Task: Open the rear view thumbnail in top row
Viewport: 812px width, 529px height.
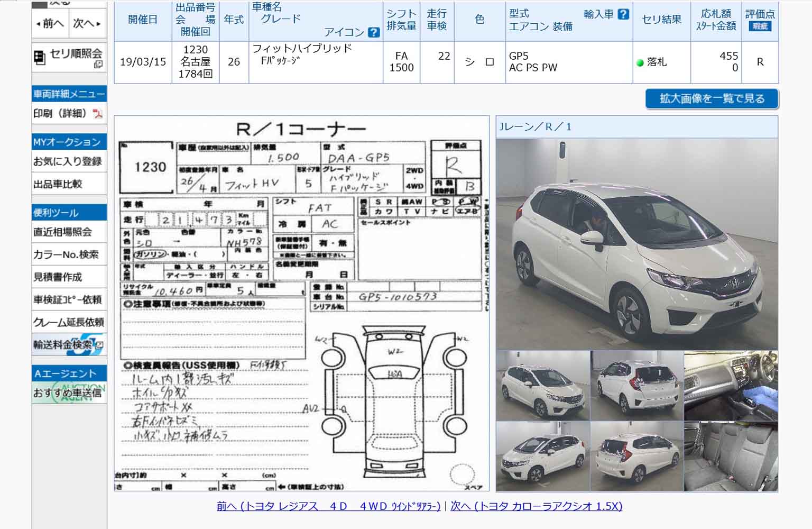Action: [x=636, y=386]
